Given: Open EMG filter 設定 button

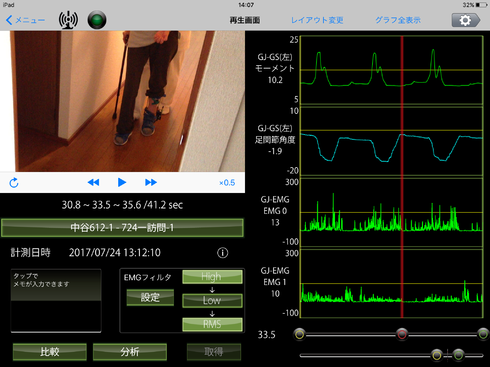Looking at the screenshot, I should [x=150, y=297].
